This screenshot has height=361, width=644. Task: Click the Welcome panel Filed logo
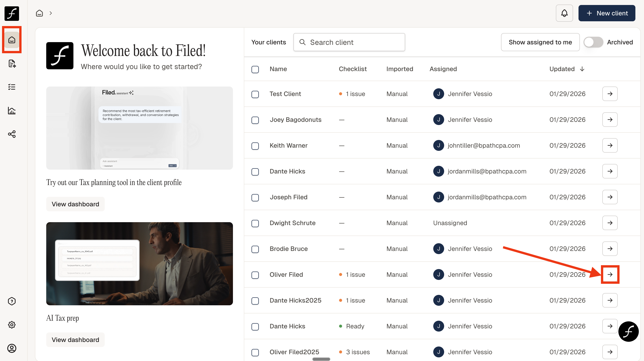[x=60, y=56]
